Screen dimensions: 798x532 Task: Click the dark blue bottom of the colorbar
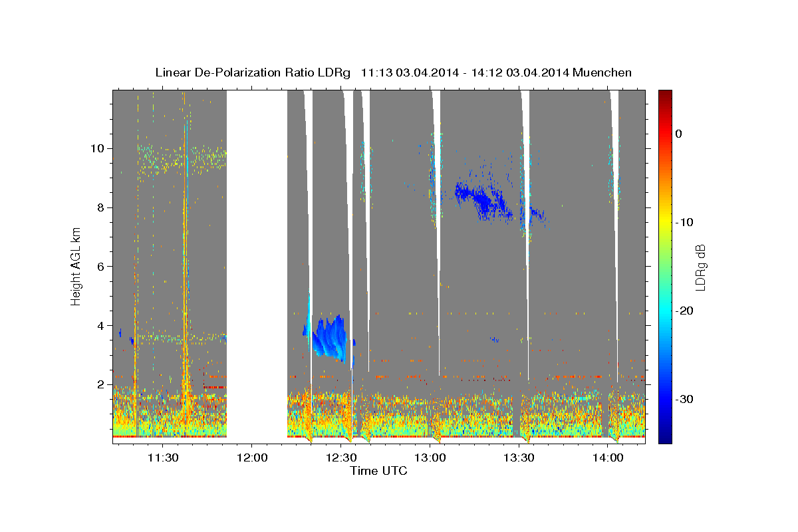665,437
